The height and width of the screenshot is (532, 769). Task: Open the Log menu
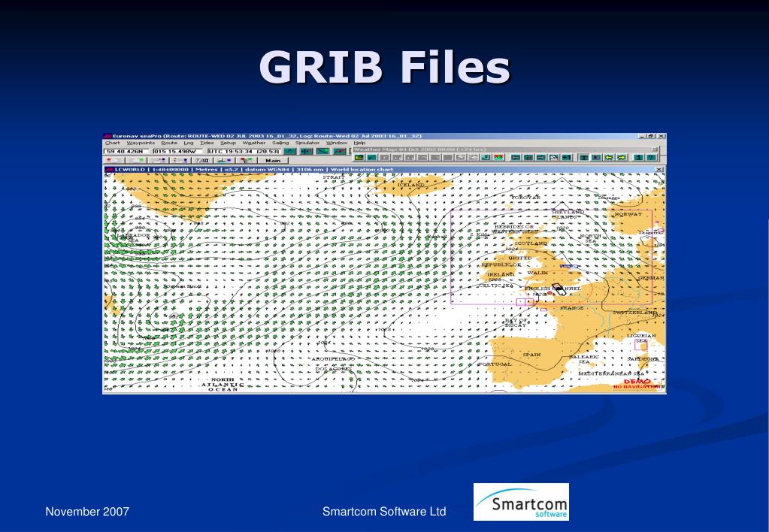pyautogui.click(x=189, y=143)
